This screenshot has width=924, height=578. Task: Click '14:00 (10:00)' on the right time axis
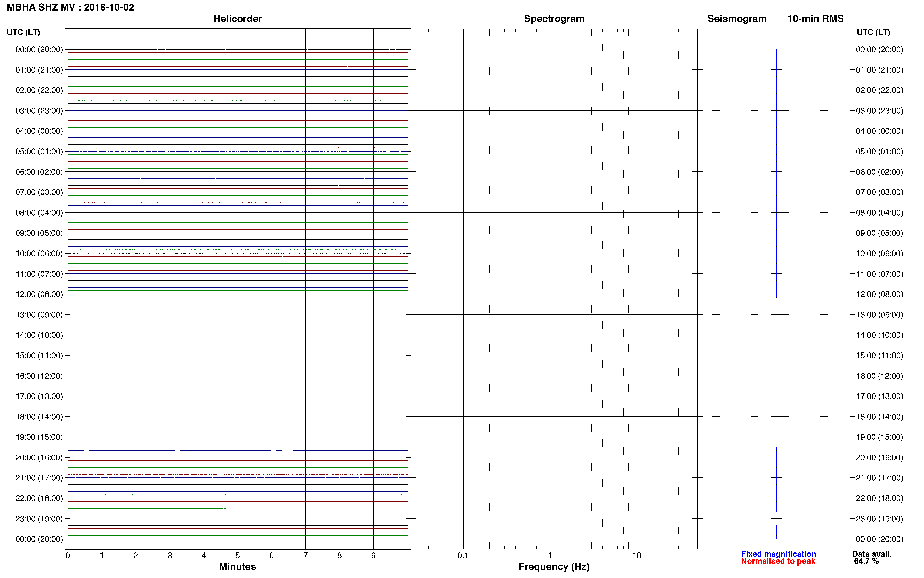[879, 335]
